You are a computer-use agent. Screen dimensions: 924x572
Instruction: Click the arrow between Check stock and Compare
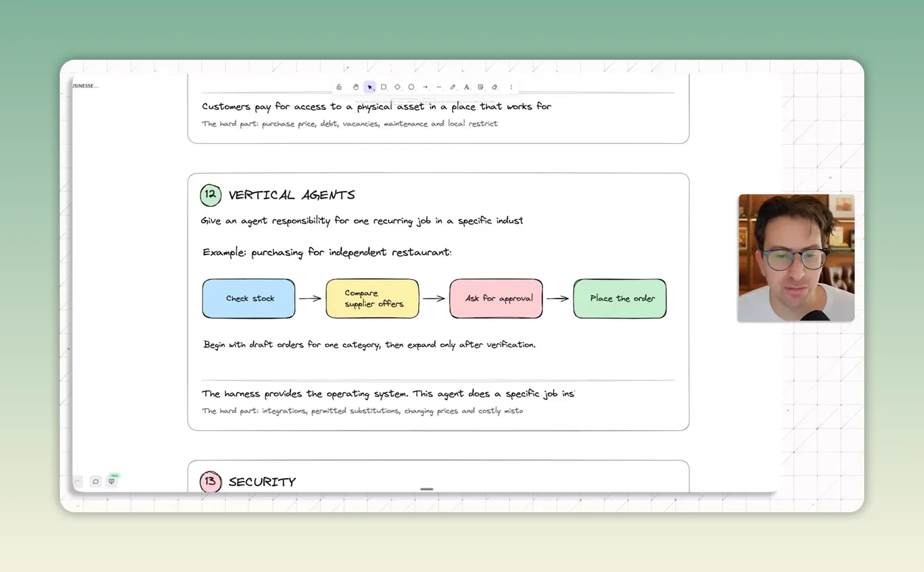pyautogui.click(x=311, y=299)
